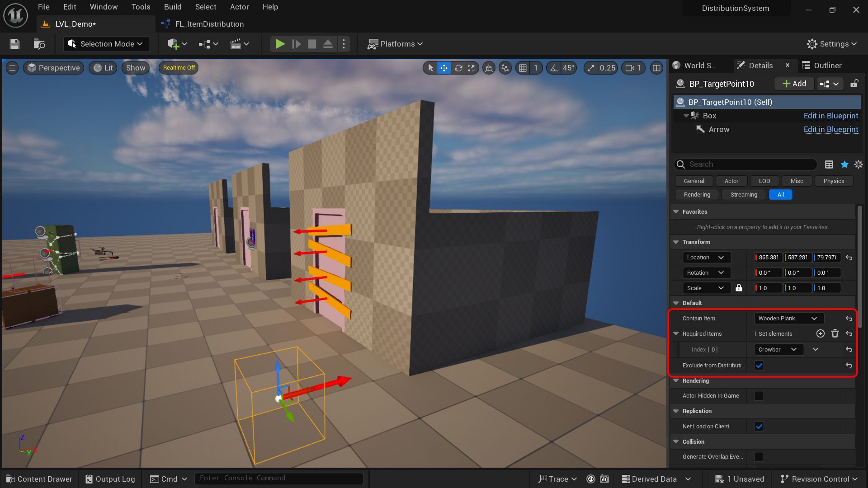
Task: Open the Settings dropdown
Action: [x=832, y=44]
